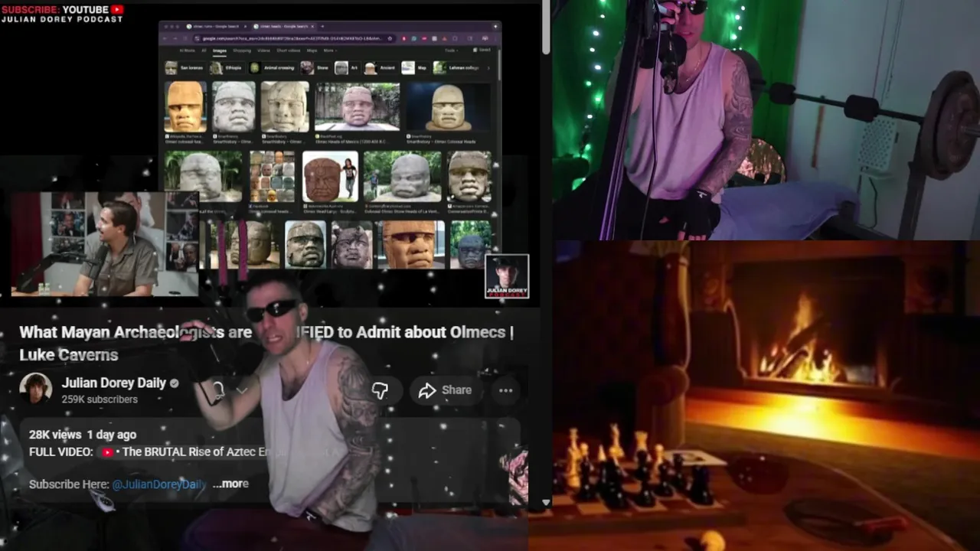Open the browser profile icon in toolbar

pyautogui.click(x=485, y=38)
